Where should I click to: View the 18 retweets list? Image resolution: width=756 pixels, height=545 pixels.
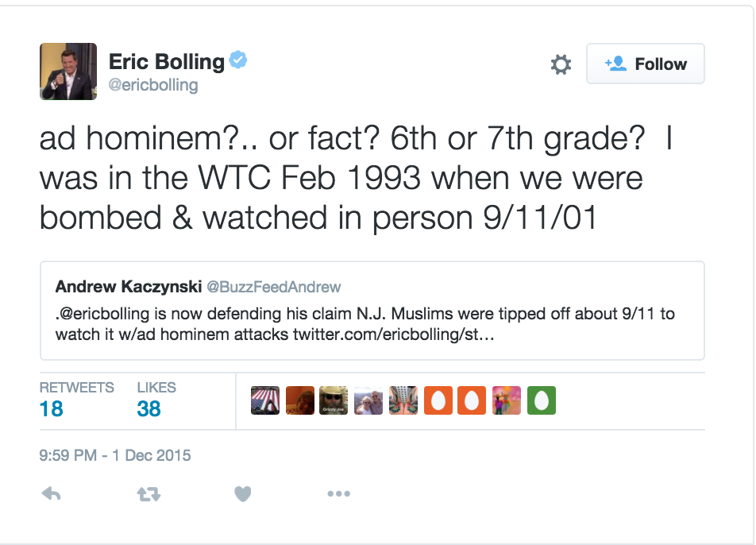pos(76,400)
